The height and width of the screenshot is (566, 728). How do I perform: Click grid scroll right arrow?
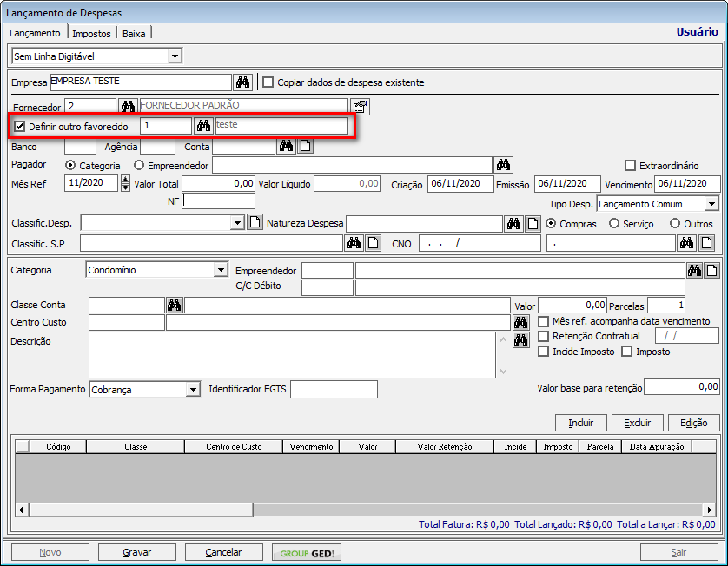click(710, 510)
